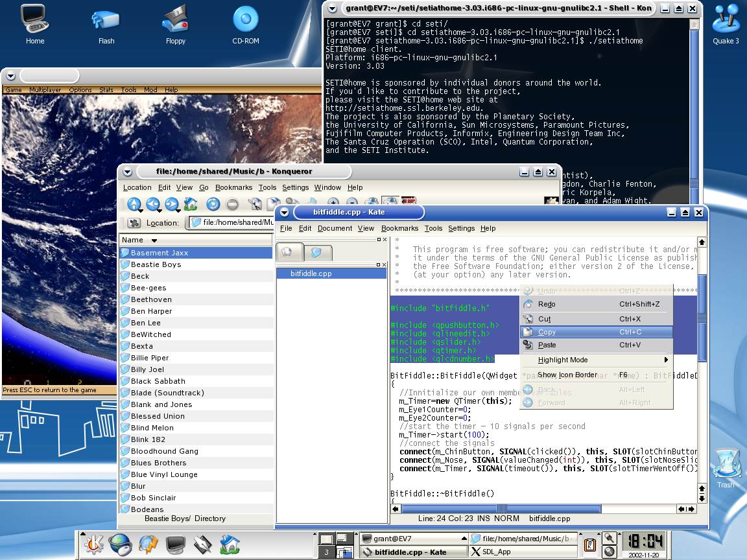This screenshot has width=747, height=560.
Task: Switch to the SDL_App taskbar entry
Action: (x=523, y=552)
